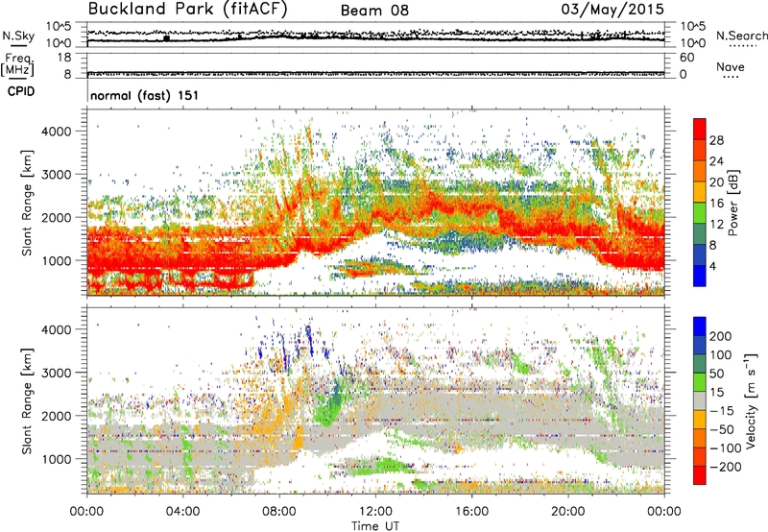The image size is (768, 532).
Task: Click the 'normal (fast) 151' text
Action: (145, 95)
